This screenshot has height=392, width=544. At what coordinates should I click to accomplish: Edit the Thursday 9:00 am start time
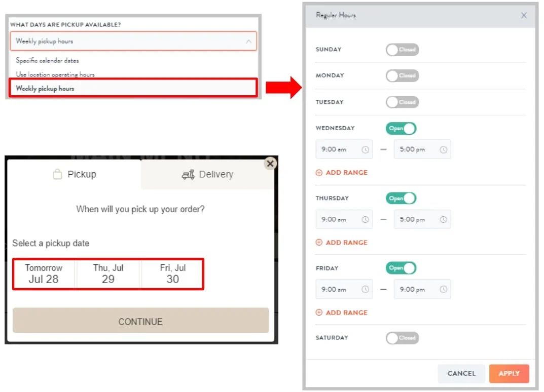pyautogui.click(x=344, y=219)
